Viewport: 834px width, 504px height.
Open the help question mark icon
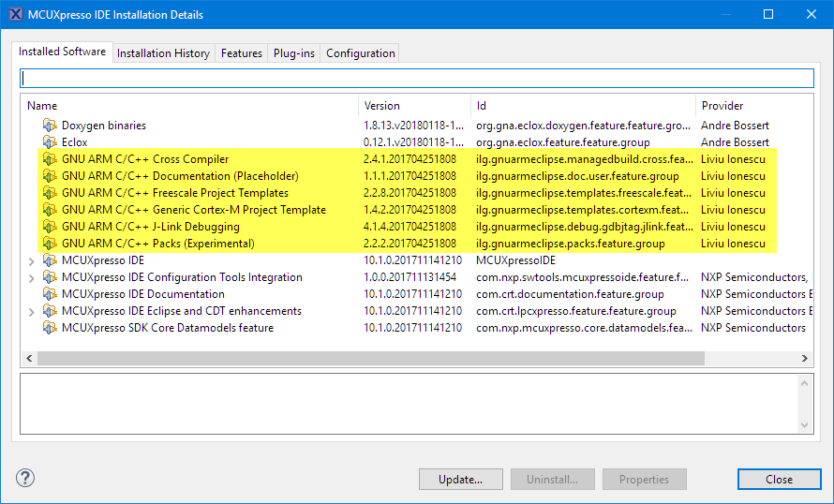pyautogui.click(x=25, y=478)
